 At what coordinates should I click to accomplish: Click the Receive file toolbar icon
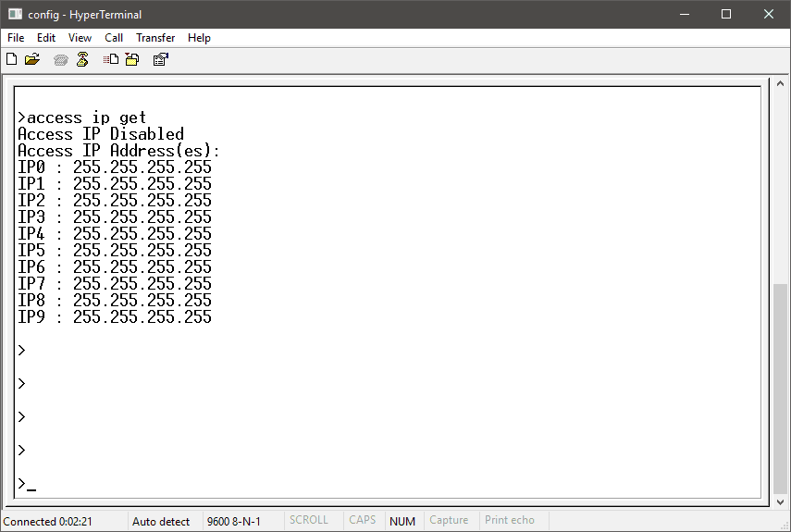pyautogui.click(x=131, y=59)
